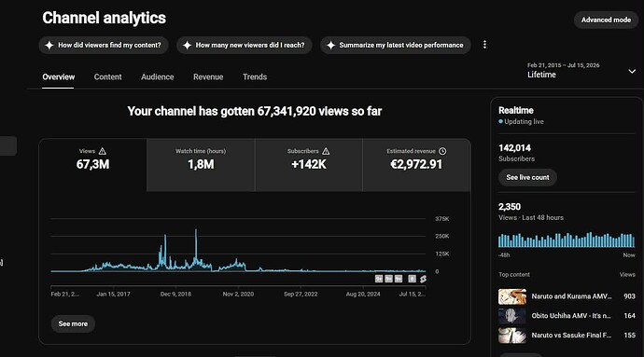Click the Shorts marker icon on the chart
This screenshot has width=644, height=357.
pyautogui.click(x=423, y=279)
